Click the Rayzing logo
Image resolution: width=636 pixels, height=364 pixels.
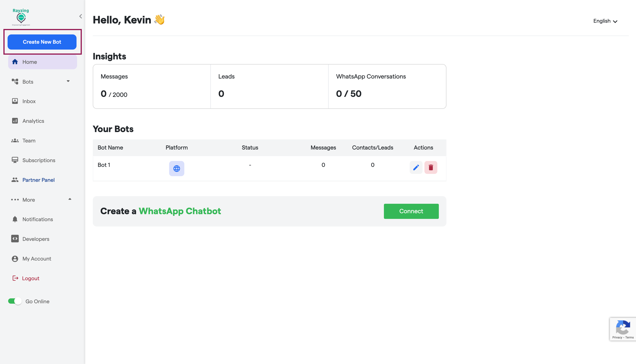pos(21,17)
